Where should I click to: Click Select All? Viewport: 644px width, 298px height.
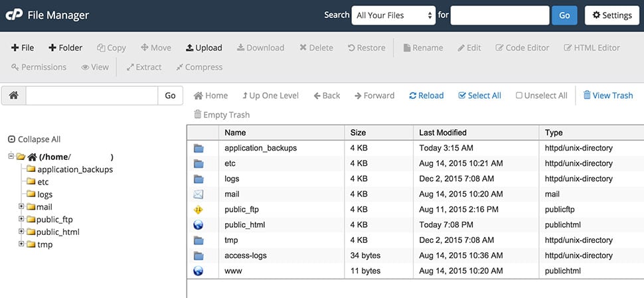click(x=480, y=96)
